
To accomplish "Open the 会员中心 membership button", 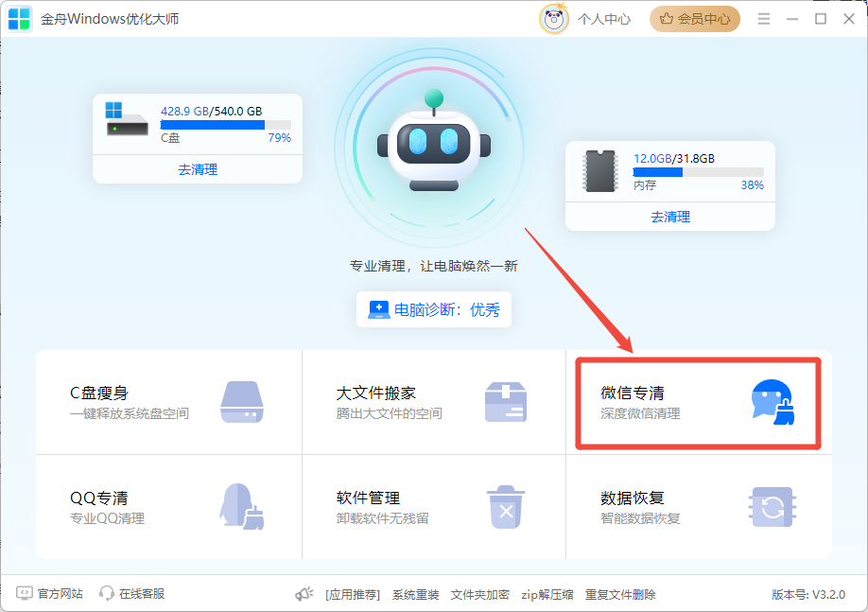I will pos(695,19).
